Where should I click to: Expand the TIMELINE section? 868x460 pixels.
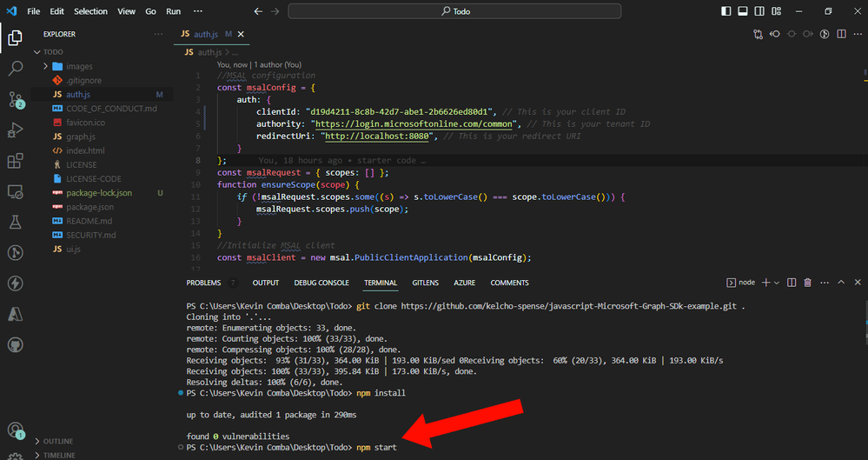click(x=37, y=455)
